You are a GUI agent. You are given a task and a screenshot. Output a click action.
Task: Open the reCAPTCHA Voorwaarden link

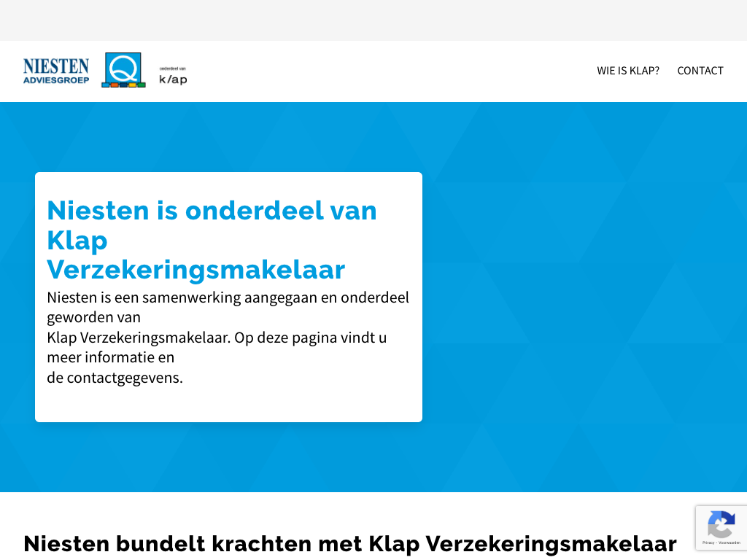tap(729, 542)
